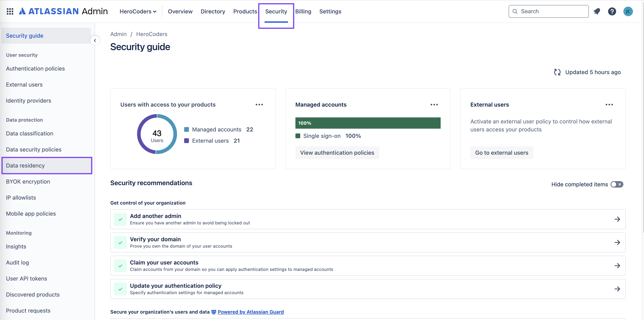The image size is (644, 320).
Task: Switch to the Billing tab
Action: 303,11
